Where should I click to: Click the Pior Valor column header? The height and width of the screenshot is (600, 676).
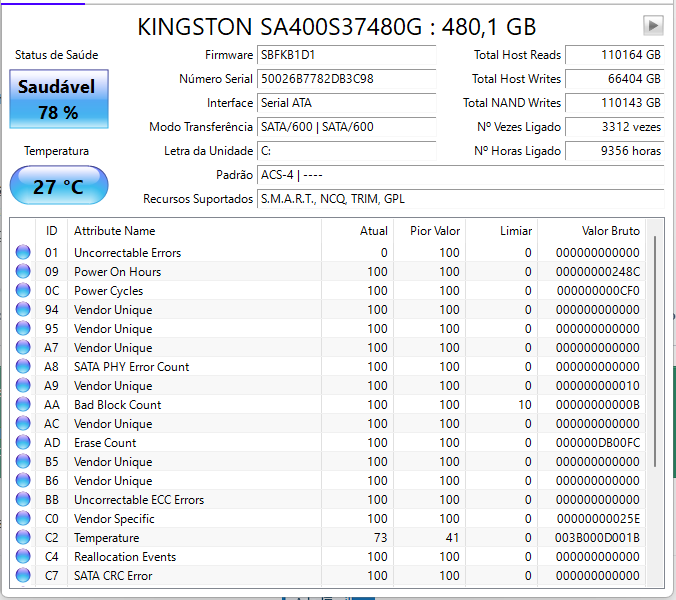coord(429,231)
